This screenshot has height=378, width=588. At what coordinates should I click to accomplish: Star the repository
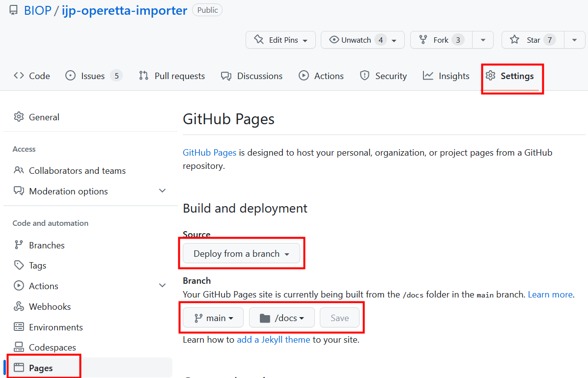[533, 40]
